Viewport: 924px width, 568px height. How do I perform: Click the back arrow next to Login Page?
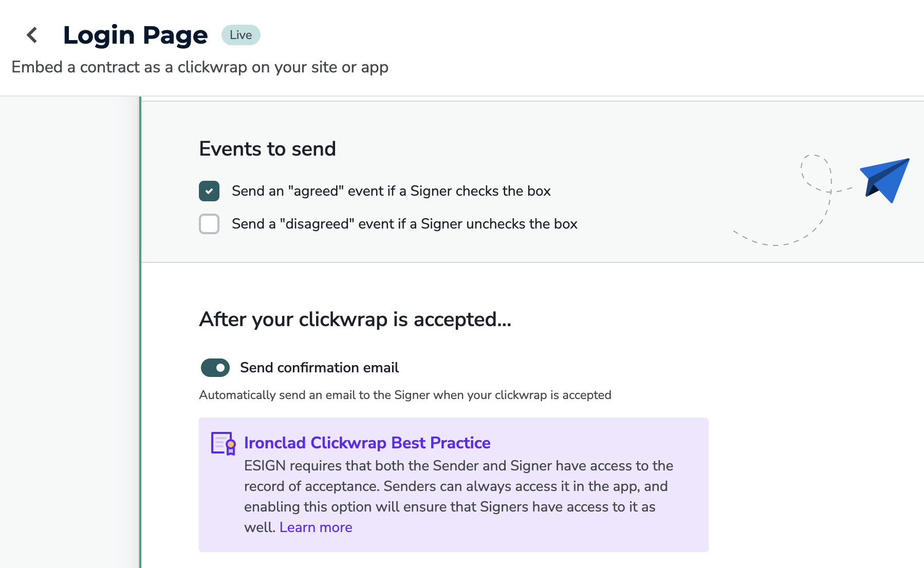(x=32, y=35)
